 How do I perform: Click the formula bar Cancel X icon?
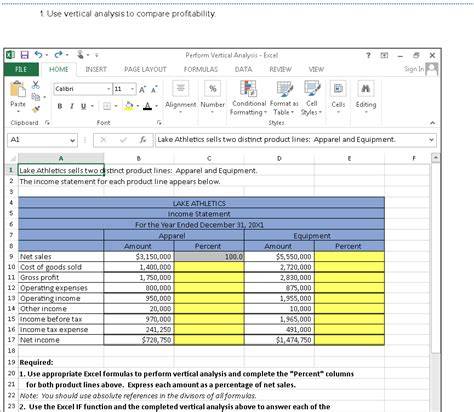point(103,140)
